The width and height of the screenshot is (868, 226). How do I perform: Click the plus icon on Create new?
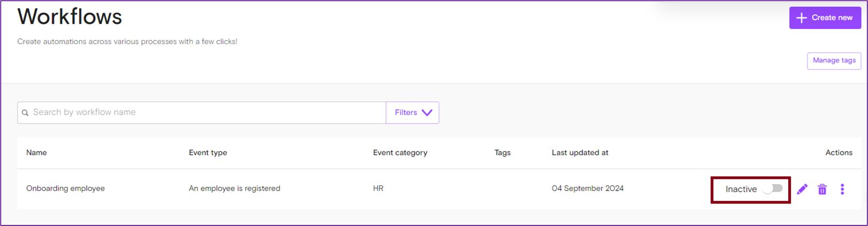(802, 18)
